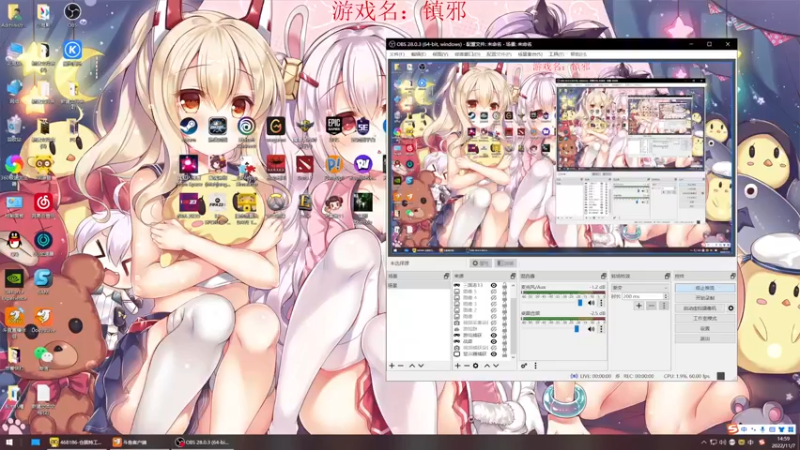Screen dimensions: 800x450
Task: Click the OBS preview canvas area
Action: tap(562, 158)
